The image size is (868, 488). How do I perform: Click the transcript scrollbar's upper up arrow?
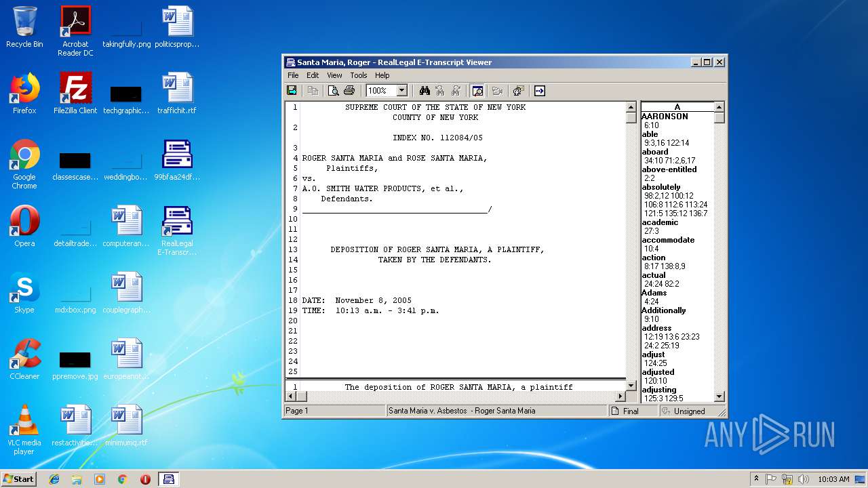[631, 107]
